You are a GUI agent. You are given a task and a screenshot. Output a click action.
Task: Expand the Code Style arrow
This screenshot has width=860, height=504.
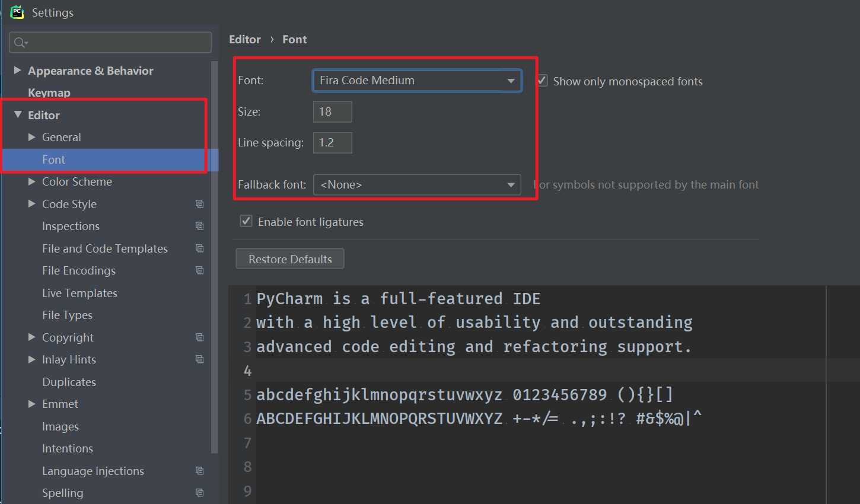32,204
